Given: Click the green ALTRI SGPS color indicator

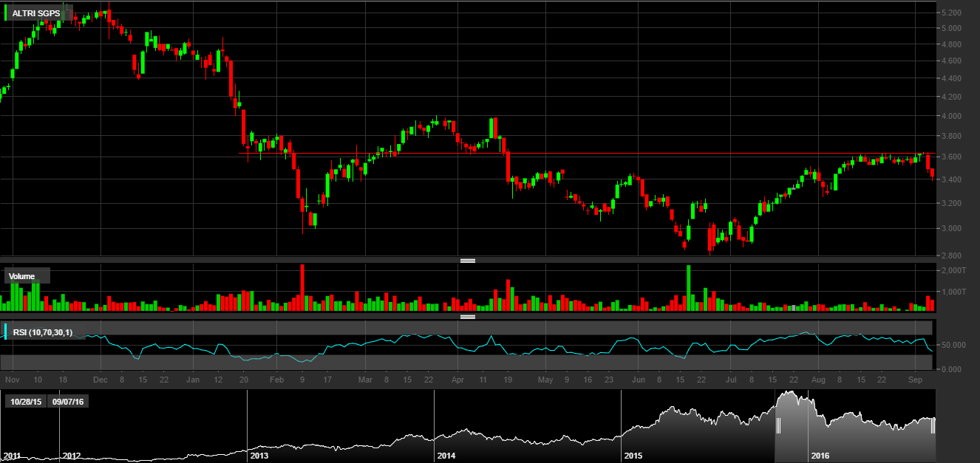Looking at the screenshot, I should [x=6, y=14].
